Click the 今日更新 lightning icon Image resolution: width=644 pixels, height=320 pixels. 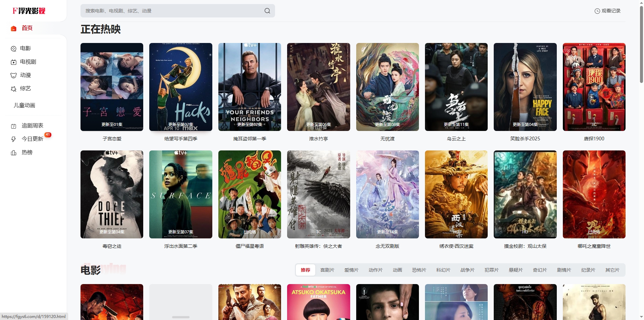pyautogui.click(x=14, y=139)
